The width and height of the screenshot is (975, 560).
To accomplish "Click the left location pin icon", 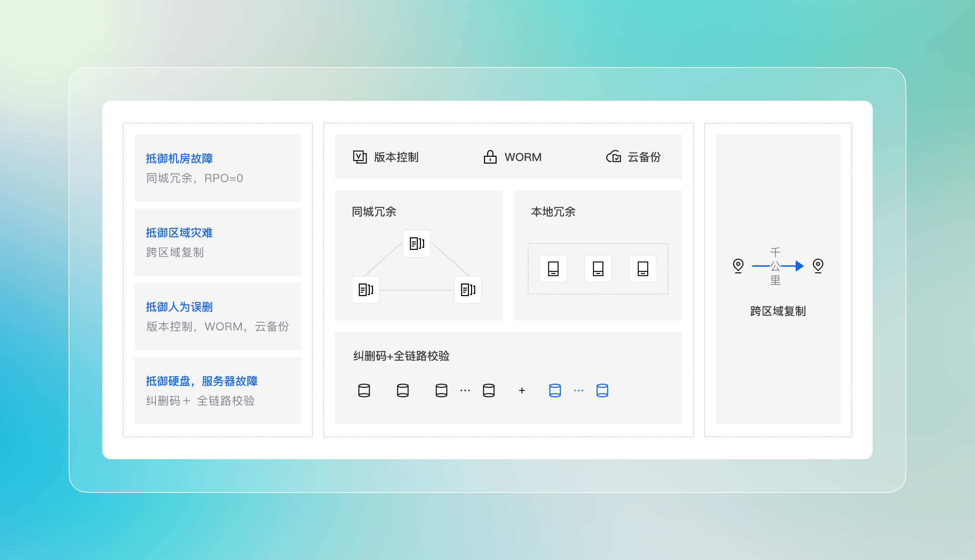I will click(738, 265).
